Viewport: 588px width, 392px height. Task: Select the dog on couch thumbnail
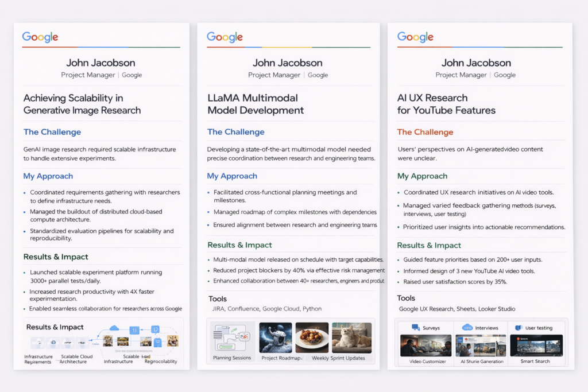coord(351,337)
